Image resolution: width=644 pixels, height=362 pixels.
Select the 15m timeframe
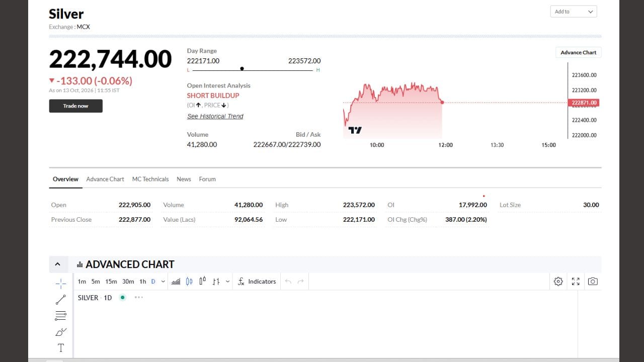111,282
